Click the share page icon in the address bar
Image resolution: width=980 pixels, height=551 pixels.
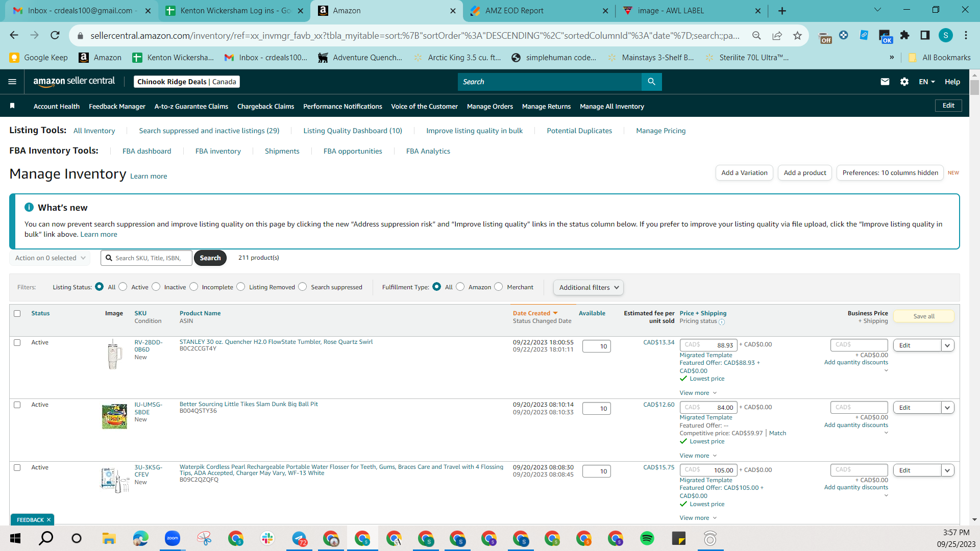point(777,35)
